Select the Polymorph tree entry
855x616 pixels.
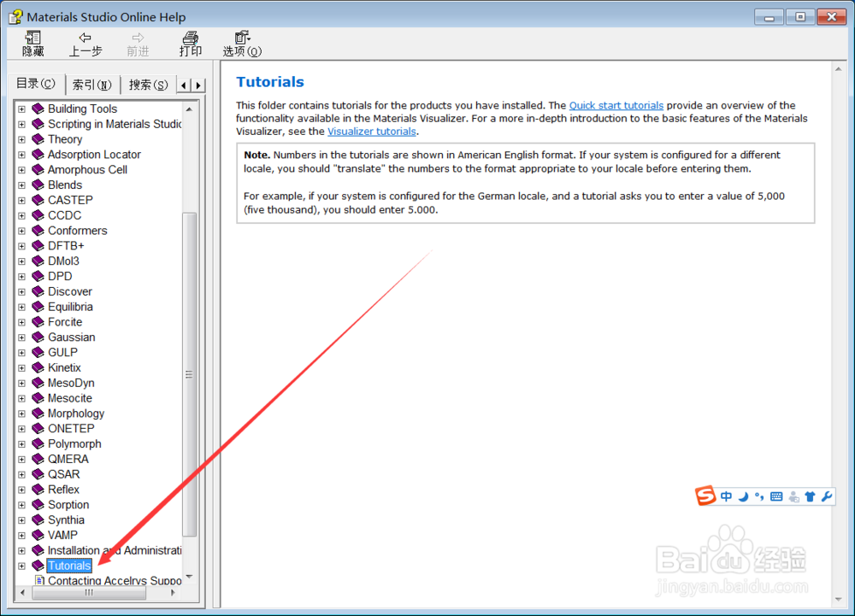(74, 444)
